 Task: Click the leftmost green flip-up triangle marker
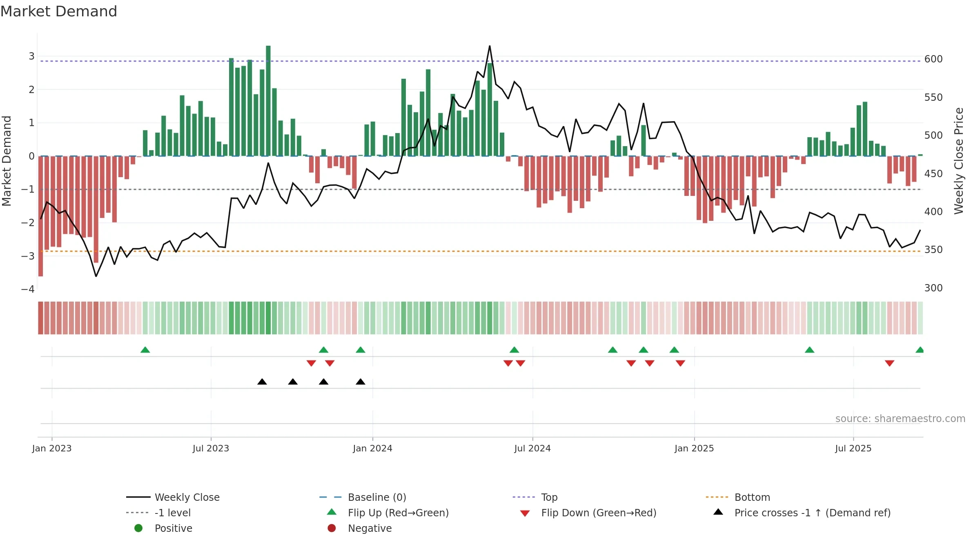(145, 350)
